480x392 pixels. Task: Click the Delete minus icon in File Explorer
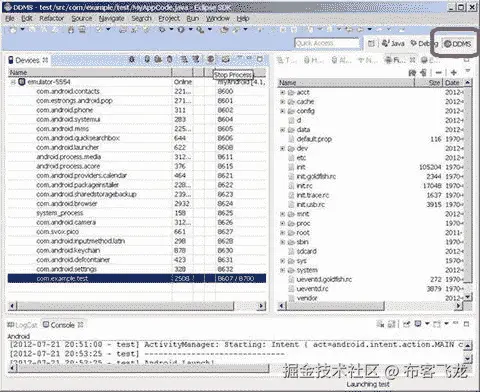[x=439, y=72]
